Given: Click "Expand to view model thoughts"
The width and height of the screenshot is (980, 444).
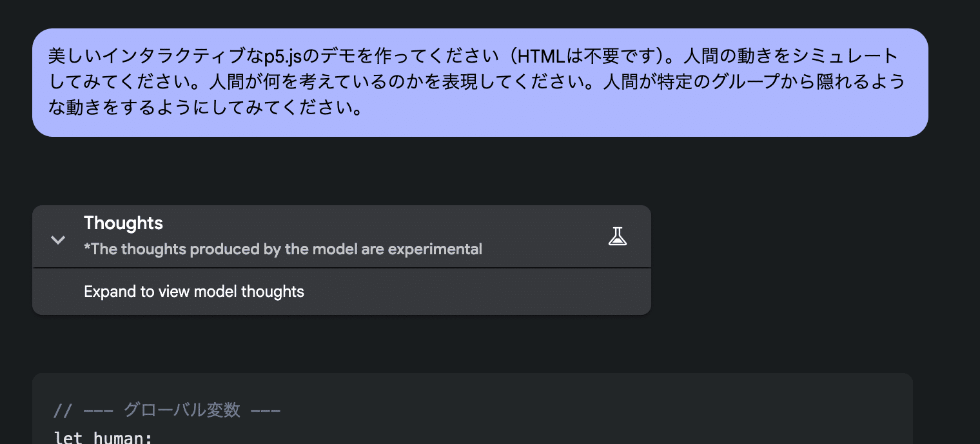Looking at the screenshot, I should pos(193,292).
